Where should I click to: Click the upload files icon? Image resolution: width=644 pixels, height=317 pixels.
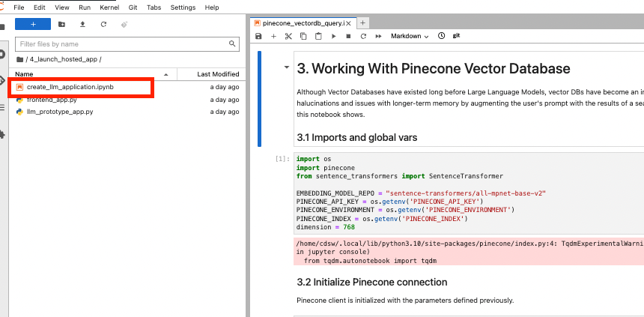pos(82,24)
